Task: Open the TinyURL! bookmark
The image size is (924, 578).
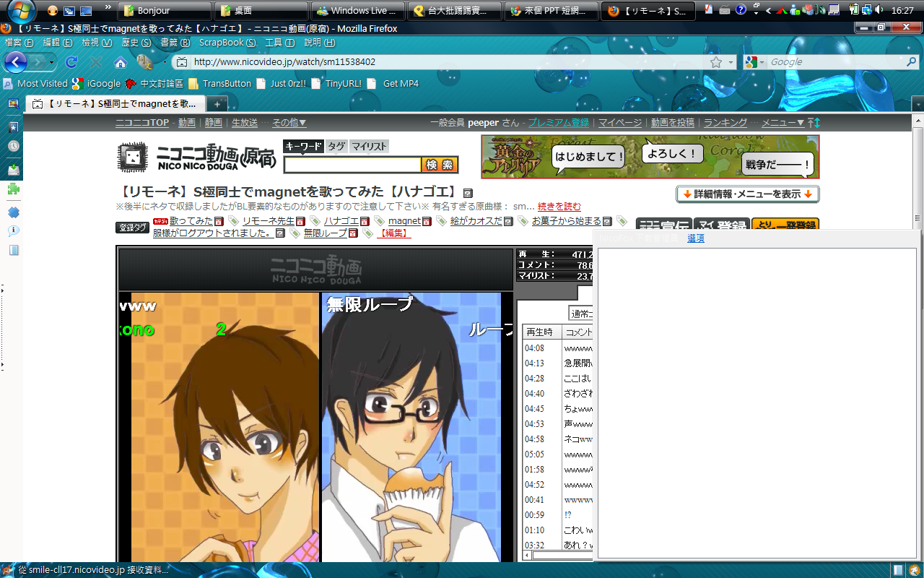Action: point(336,84)
